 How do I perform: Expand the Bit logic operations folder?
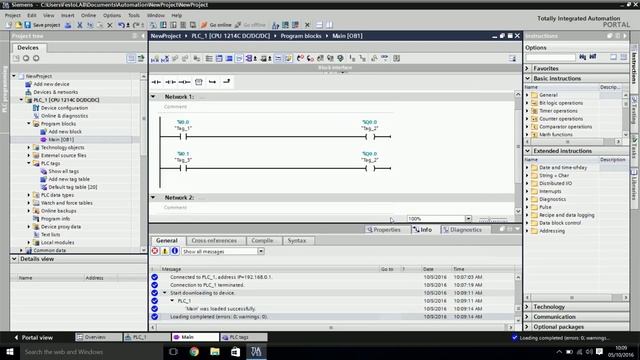[527, 103]
